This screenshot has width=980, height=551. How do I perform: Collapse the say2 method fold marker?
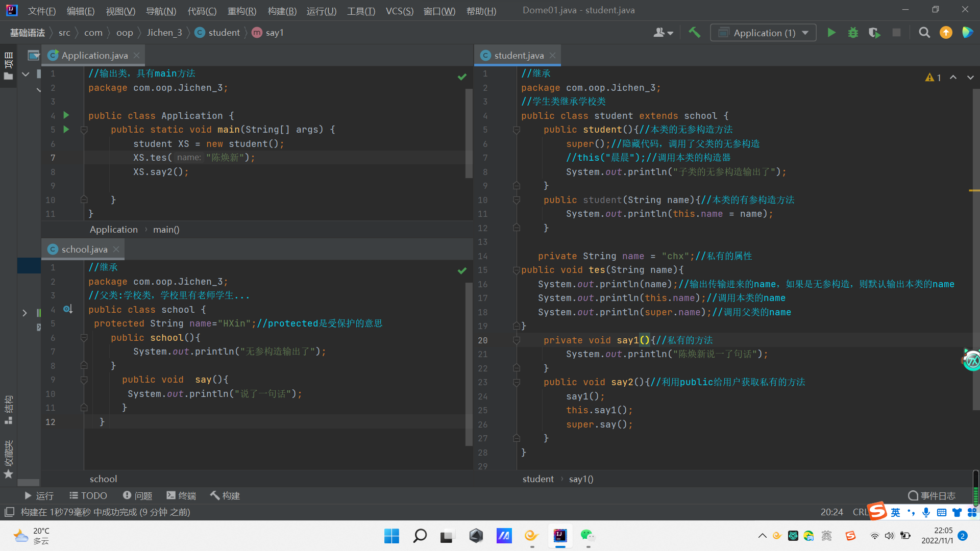[x=516, y=382]
